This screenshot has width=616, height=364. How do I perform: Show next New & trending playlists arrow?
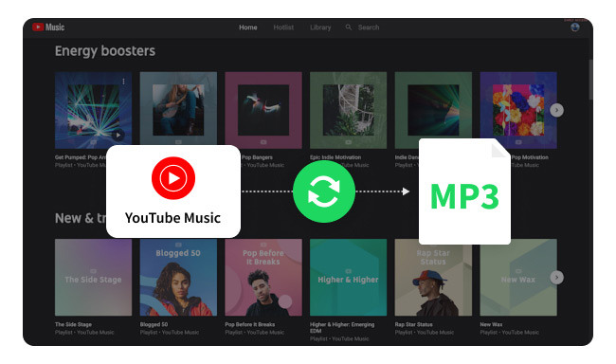click(556, 278)
